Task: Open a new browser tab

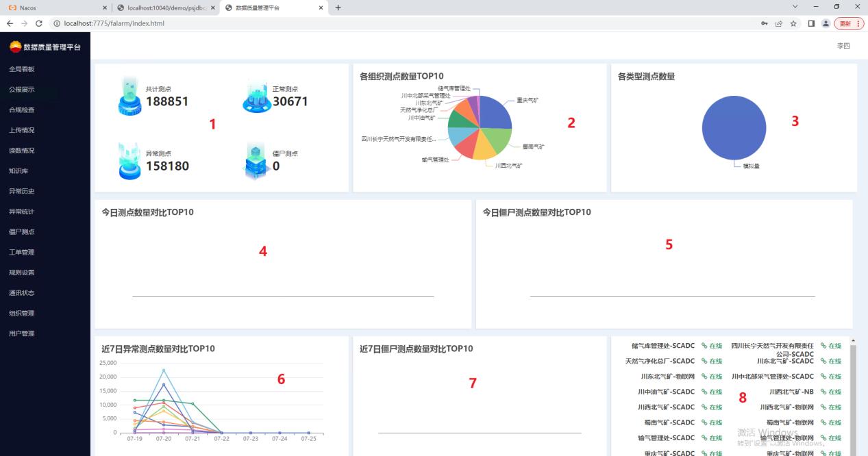Action: pos(338,8)
